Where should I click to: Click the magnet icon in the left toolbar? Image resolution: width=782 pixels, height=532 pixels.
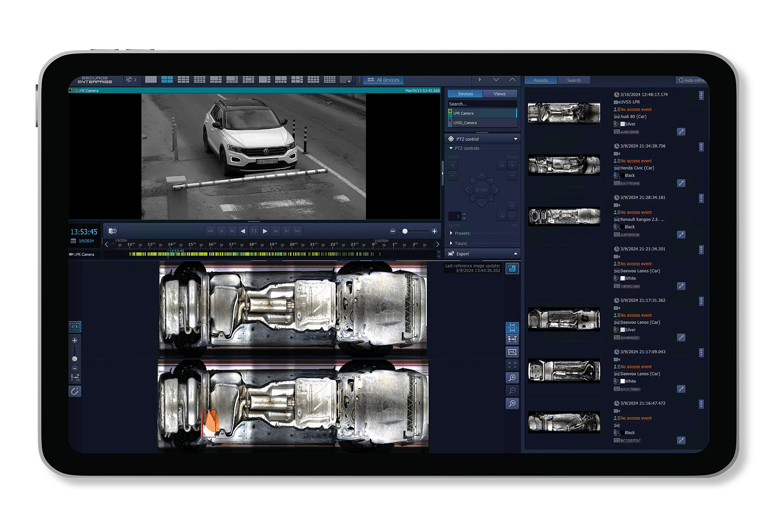pyautogui.click(x=75, y=391)
